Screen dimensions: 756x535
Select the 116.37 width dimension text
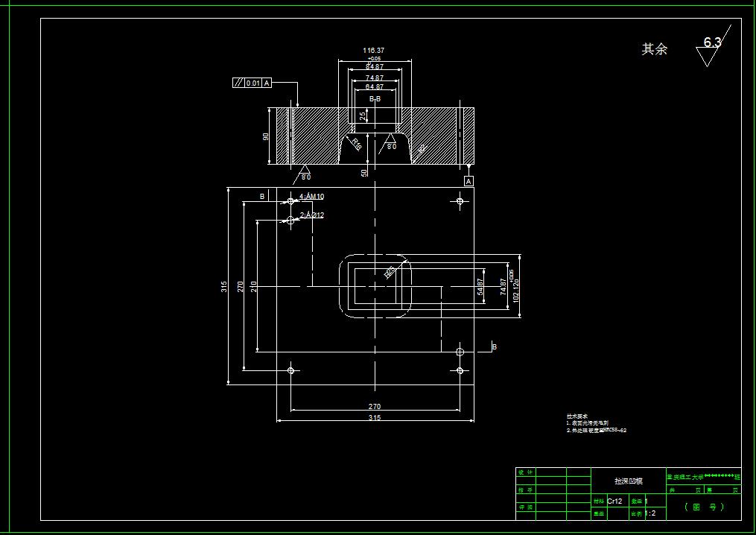tap(374, 50)
